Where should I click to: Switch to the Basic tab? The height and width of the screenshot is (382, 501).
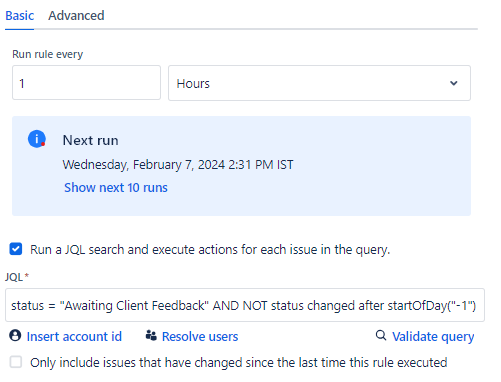[x=19, y=16]
